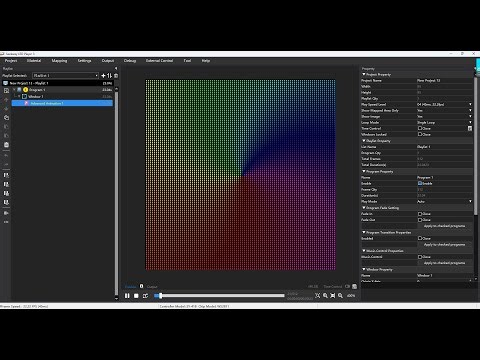Image resolution: width=480 pixels, height=360 pixels.
Task: Open the Play Mode dropdown
Action: point(470,201)
